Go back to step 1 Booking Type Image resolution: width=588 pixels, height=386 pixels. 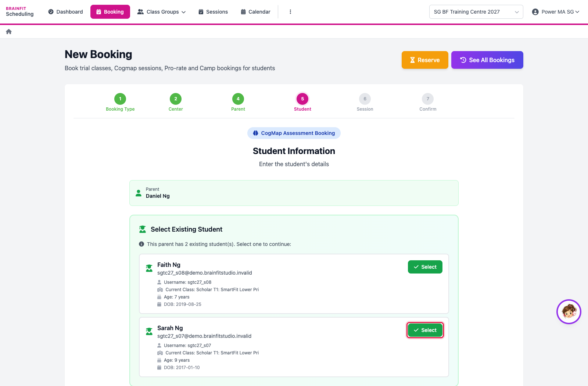tap(120, 102)
